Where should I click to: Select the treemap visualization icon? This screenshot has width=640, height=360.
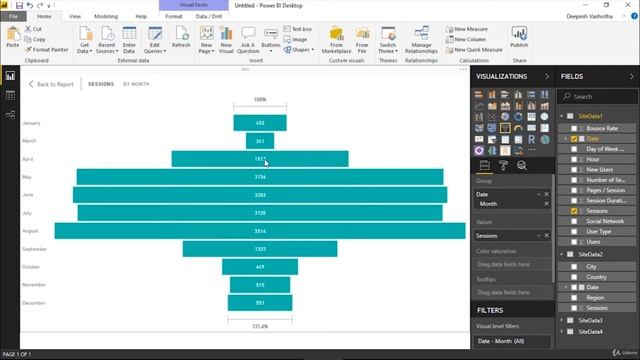[531, 117]
